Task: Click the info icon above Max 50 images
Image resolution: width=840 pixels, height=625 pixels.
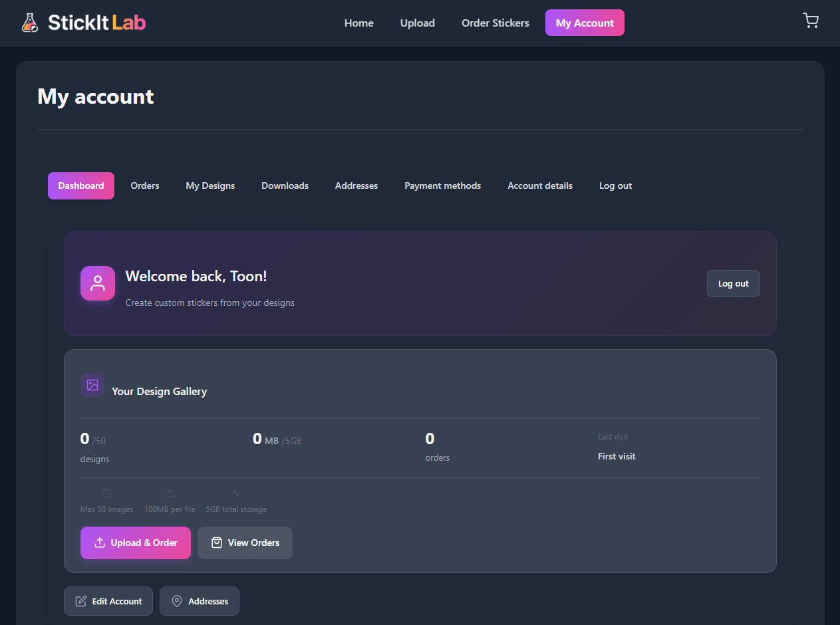Action: 106,493
